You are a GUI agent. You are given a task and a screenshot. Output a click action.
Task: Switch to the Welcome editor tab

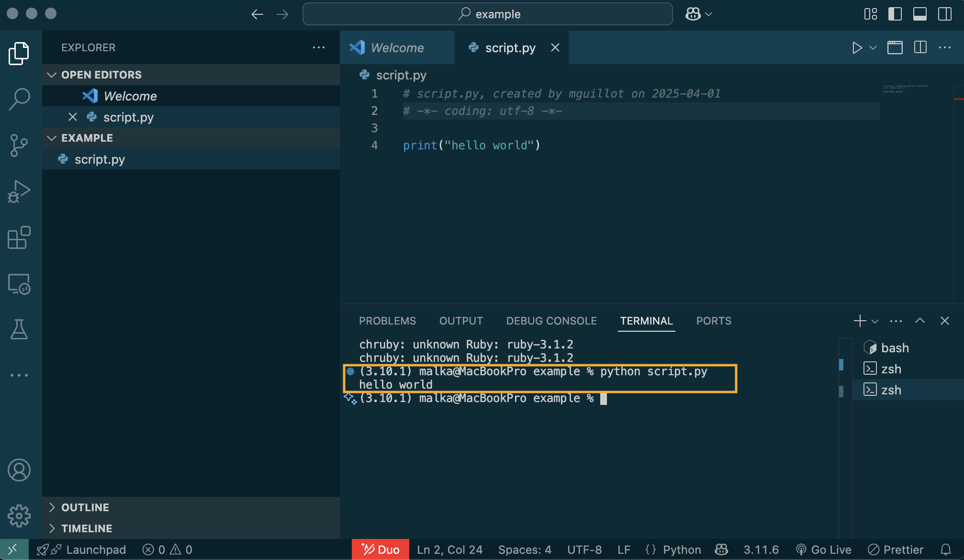coord(397,48)
